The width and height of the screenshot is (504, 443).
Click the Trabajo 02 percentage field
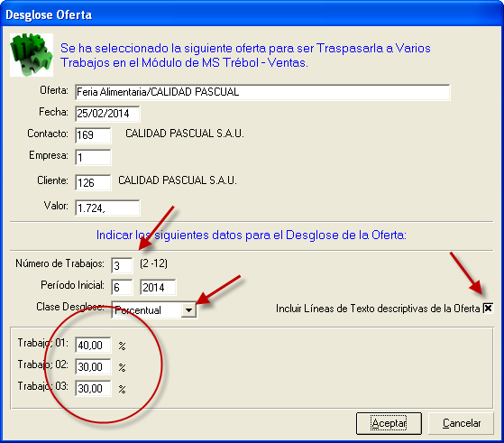coord(93,366)
